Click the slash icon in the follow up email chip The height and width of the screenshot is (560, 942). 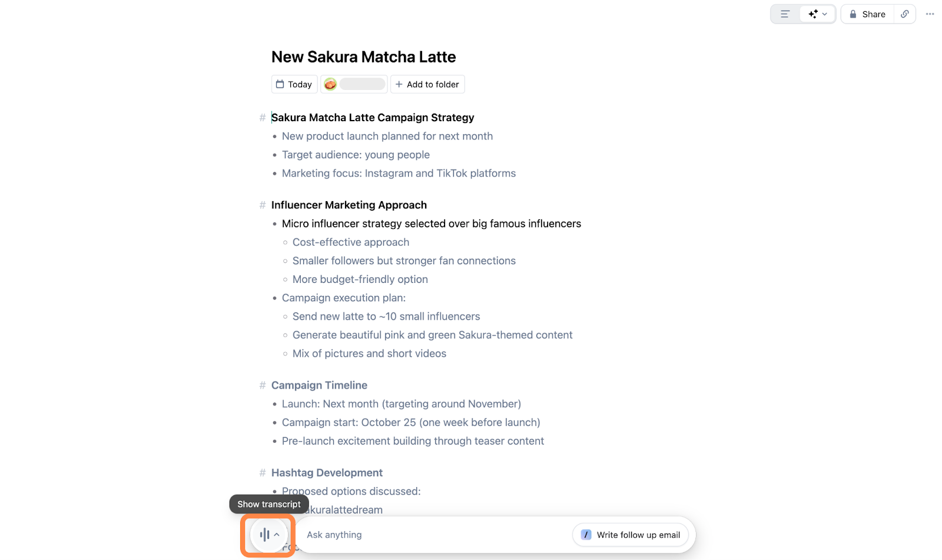tap(586, 535)
